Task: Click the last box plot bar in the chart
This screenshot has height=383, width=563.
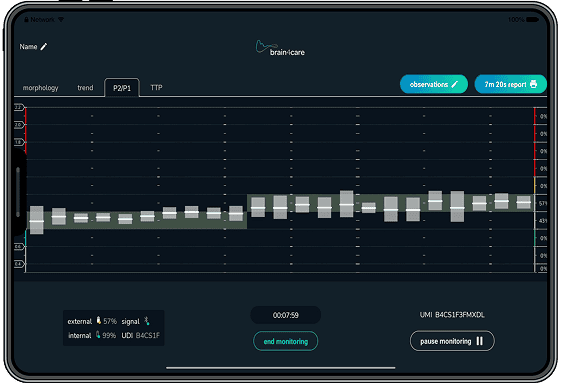Action: click(524, 202)
